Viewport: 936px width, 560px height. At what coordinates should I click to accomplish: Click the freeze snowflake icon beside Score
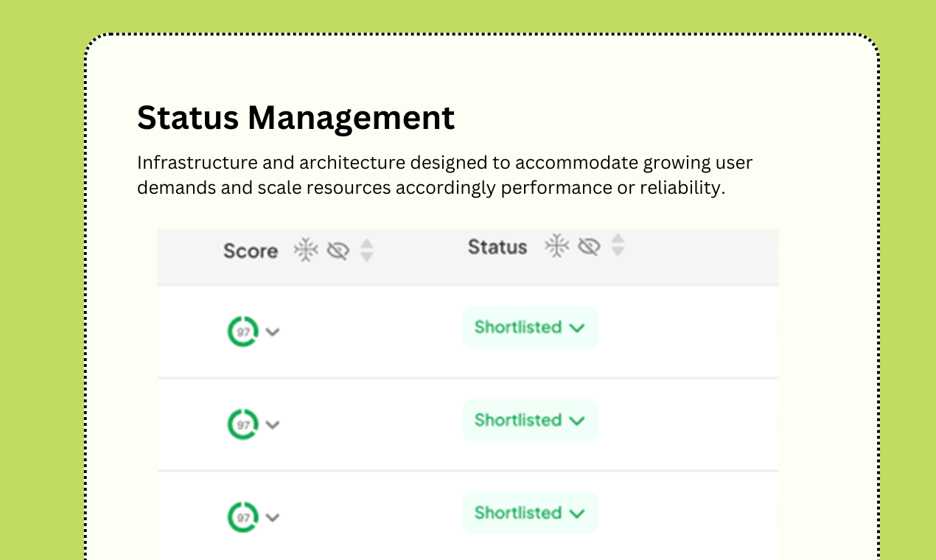(306, 251)
